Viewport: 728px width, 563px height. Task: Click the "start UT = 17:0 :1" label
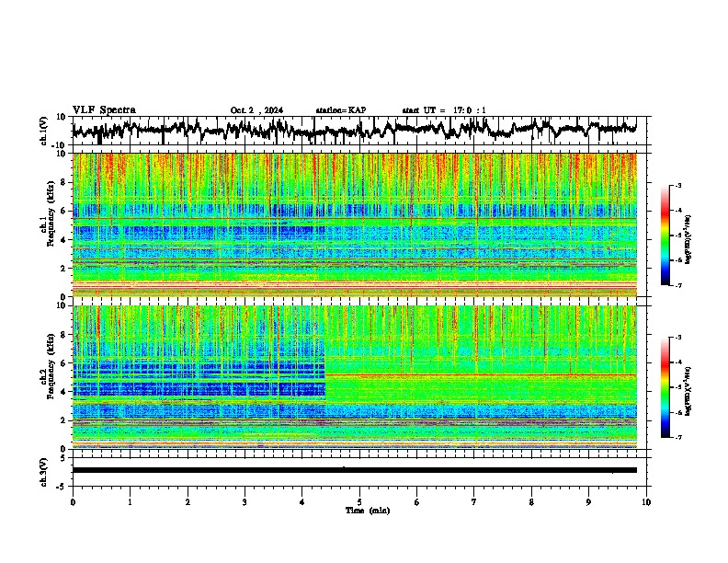(444, 110)
